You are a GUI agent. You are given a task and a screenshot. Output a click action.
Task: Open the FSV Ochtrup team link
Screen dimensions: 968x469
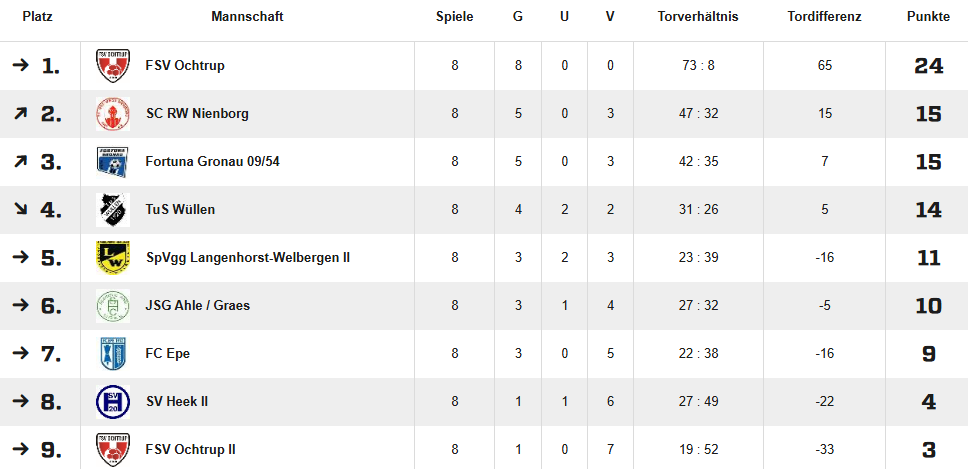(x=185, y=65)
